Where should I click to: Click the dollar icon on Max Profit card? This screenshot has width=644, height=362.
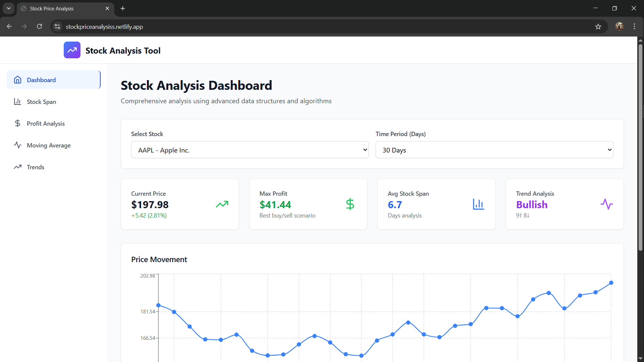coord(350,204)
